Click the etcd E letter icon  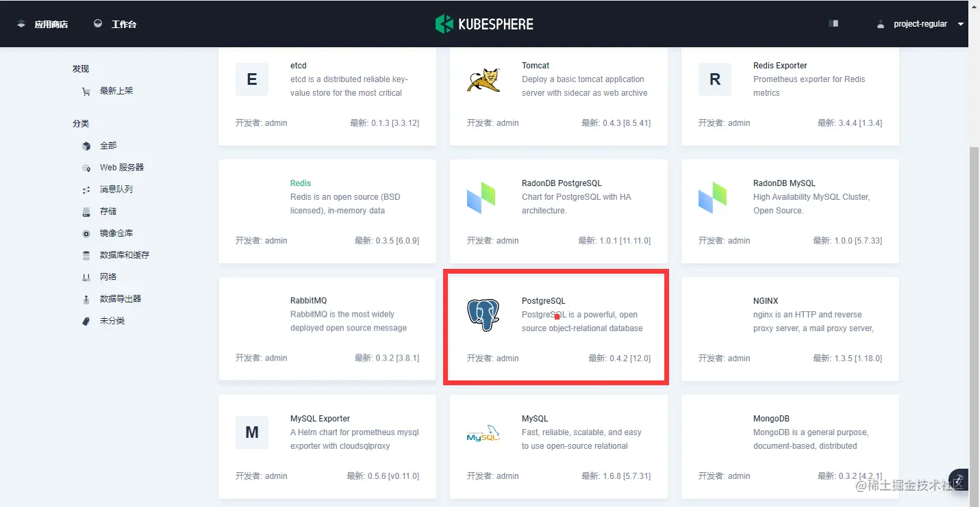(252, 79)
